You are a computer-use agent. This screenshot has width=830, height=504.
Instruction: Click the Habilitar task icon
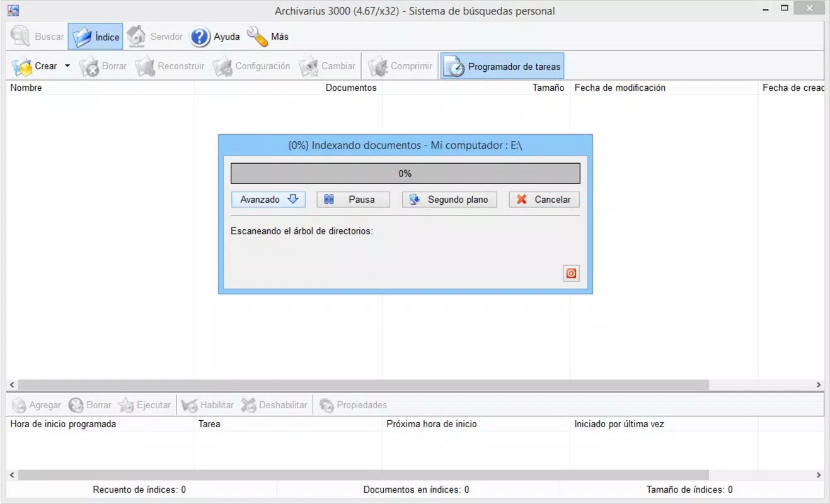[x=189, y=405]
